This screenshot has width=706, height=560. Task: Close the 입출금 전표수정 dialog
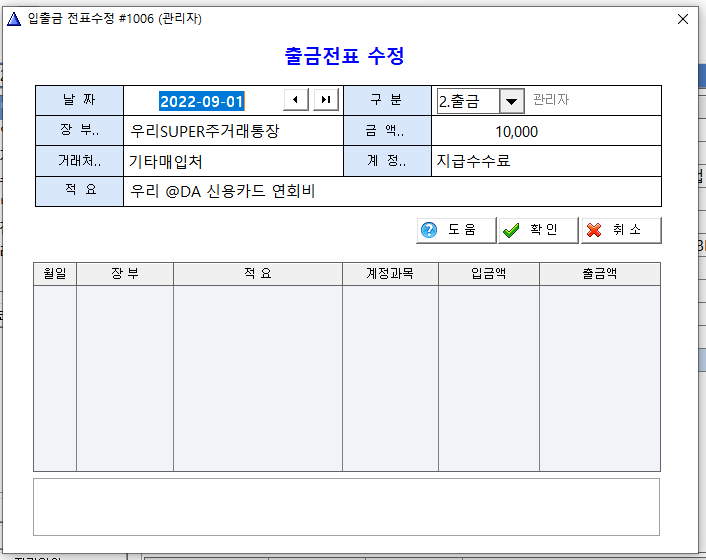[683, 19]
